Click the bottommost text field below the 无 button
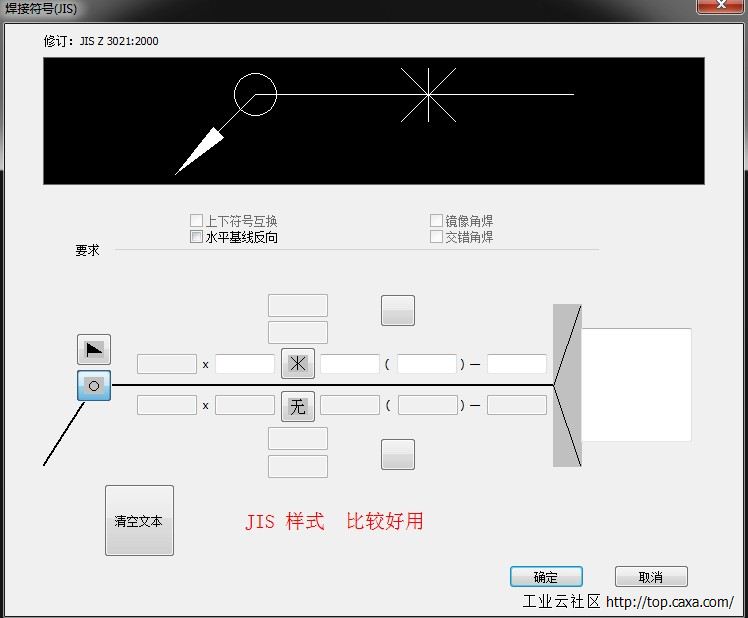The width and height of the screenshot is (748, 618). point(298,466)
